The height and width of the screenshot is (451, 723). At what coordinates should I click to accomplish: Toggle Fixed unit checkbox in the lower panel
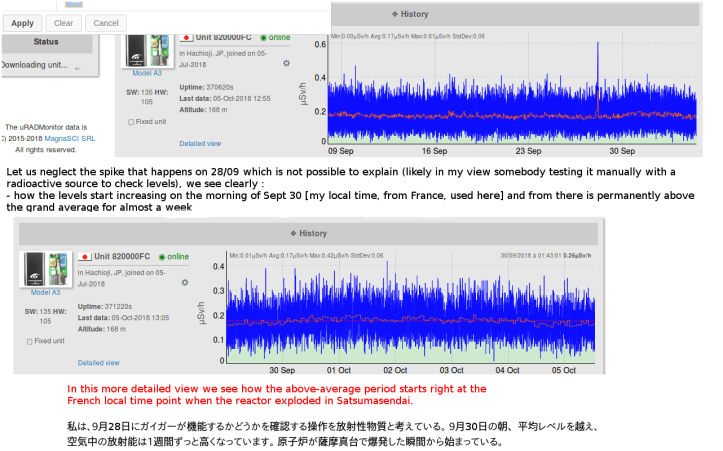[30, 340]
